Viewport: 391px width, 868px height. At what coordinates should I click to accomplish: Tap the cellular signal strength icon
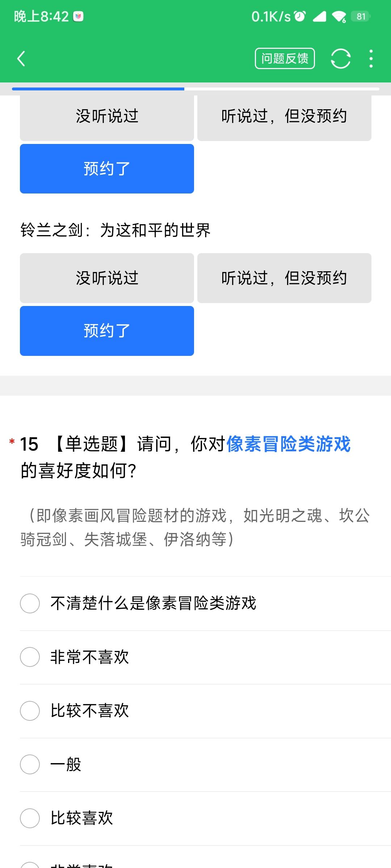point(319,17)
